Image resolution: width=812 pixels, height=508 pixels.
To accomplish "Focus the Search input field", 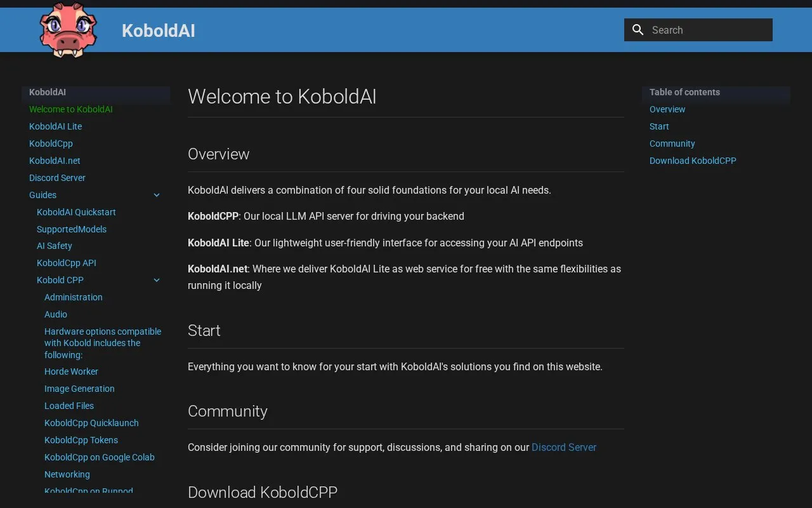I will (x=698, y=30).
